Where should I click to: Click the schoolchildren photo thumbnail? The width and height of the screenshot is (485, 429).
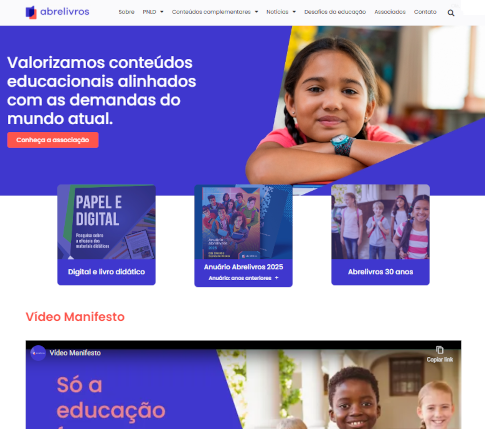(380, 222)
